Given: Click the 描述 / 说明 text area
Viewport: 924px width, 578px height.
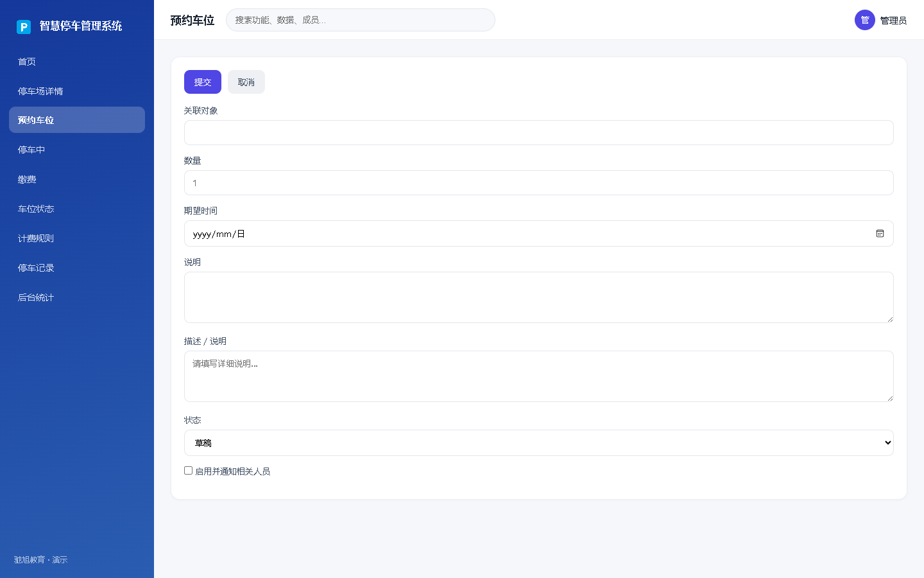Looking at the screenshot, I should point(539,376).
